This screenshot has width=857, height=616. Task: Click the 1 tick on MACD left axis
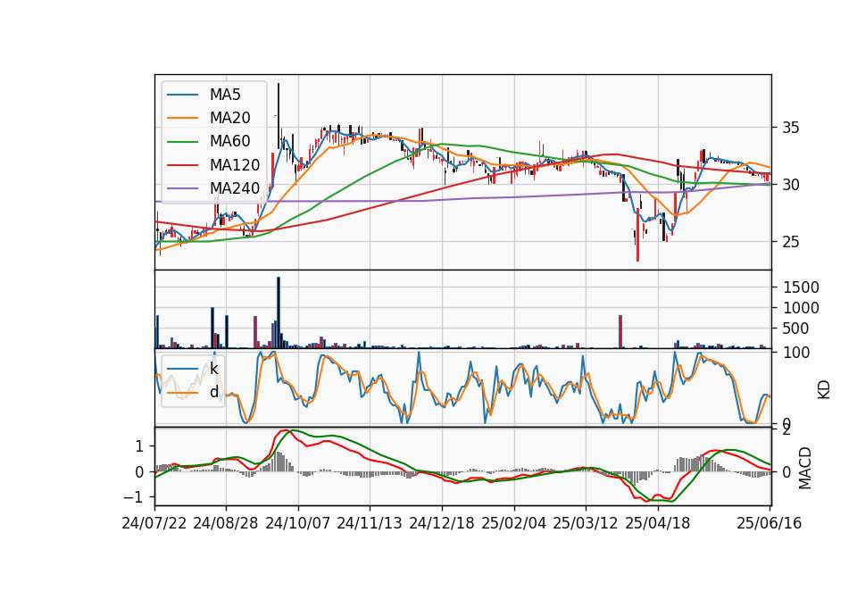pyautogui.click(x=139, y=446)
